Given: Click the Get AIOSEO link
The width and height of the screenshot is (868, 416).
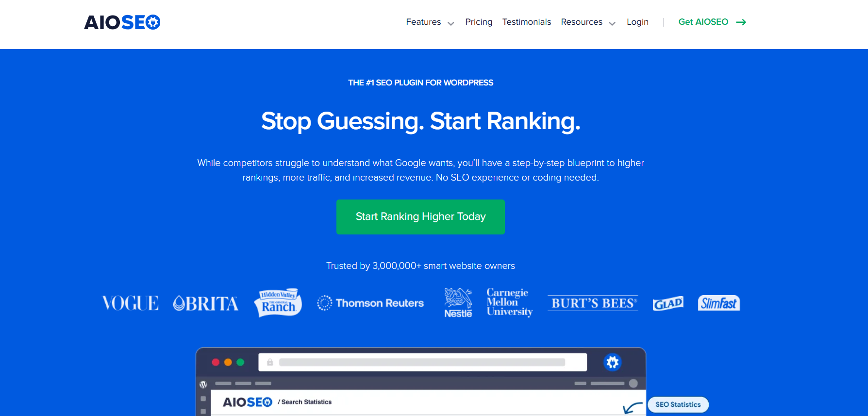Looking at the screenshot, I should pyautogui.click(x=712, y=22).
